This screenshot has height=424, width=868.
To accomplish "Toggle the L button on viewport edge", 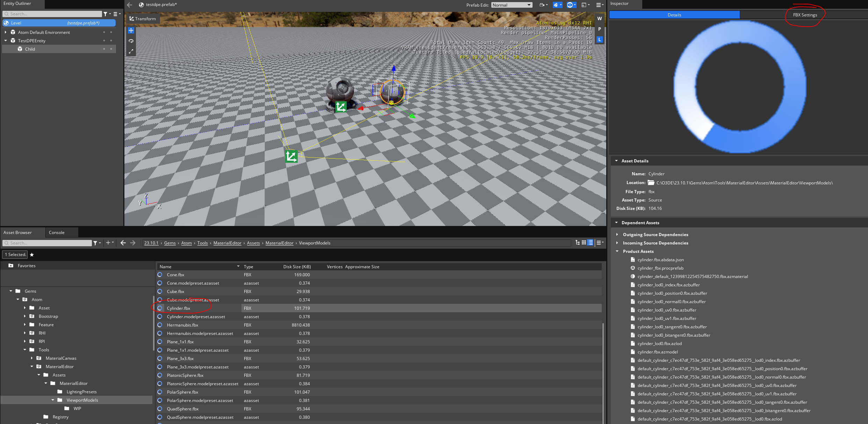I will click(599, 39).
